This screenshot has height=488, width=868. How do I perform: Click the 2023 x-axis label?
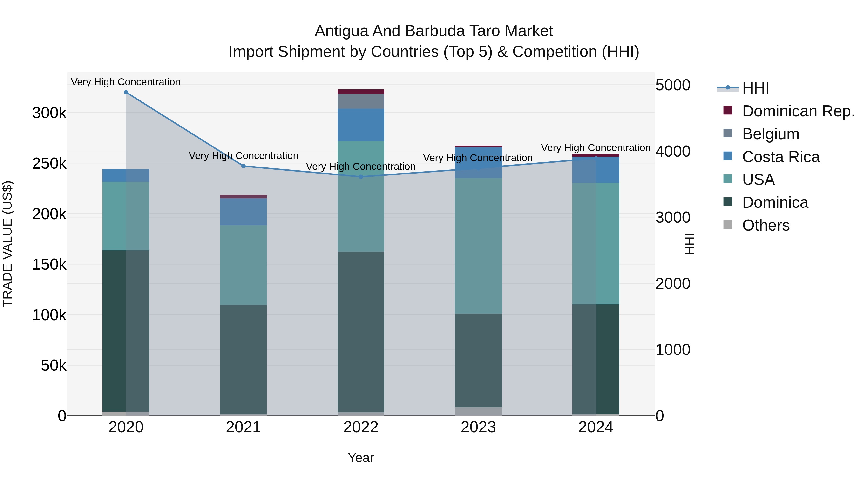[x=478, y=427]
